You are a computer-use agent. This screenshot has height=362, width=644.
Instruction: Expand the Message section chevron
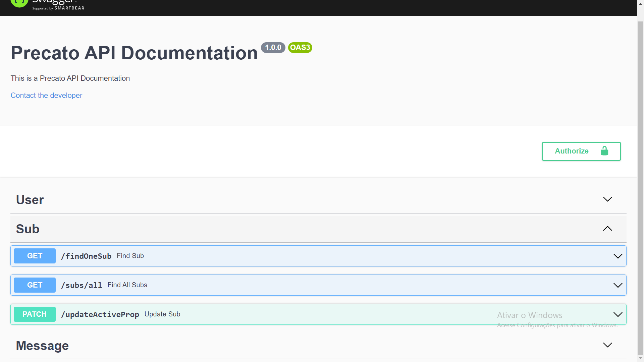(607, 345)
